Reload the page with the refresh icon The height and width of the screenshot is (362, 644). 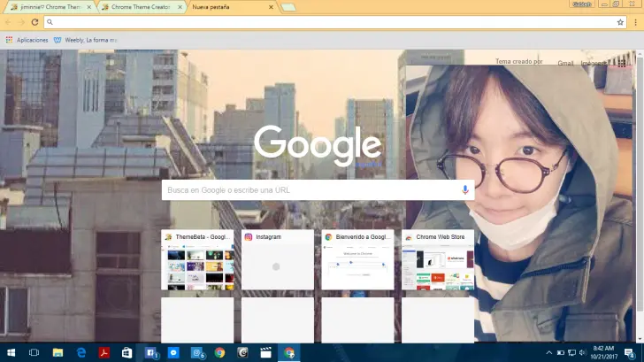pos(34,22)
